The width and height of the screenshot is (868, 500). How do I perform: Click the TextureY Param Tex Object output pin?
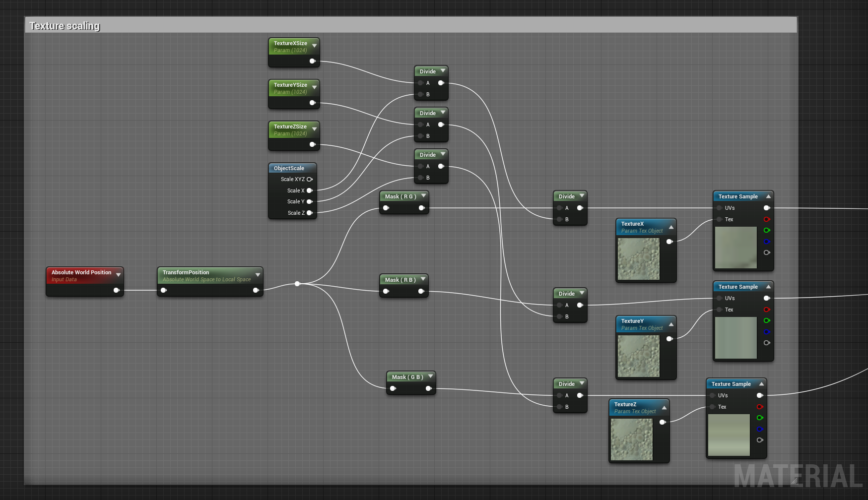(669, 339)
